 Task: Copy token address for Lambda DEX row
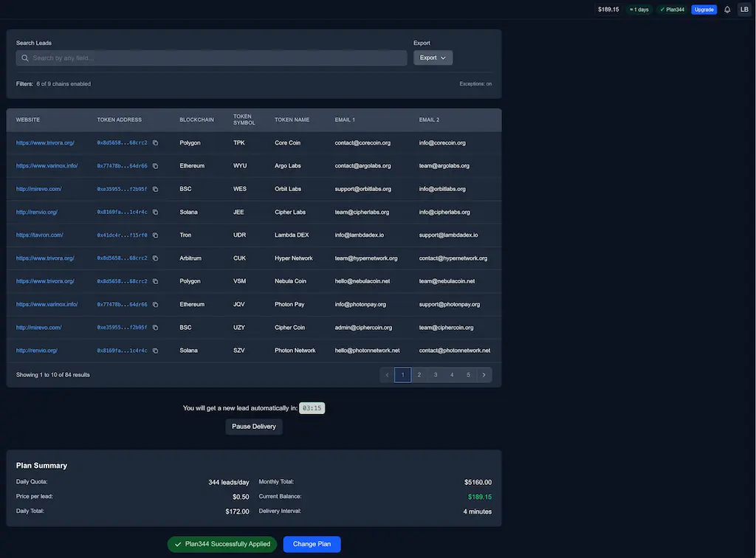(x=155, y=235)
